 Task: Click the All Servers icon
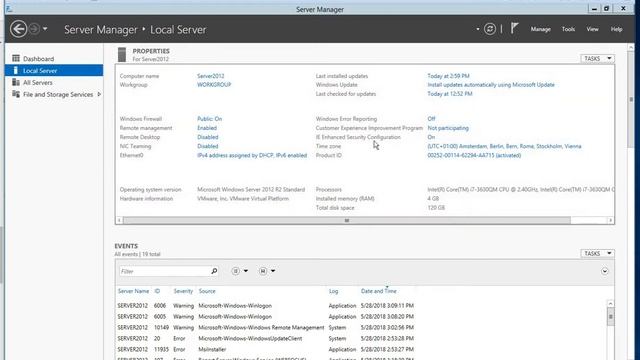coord(16,82)
